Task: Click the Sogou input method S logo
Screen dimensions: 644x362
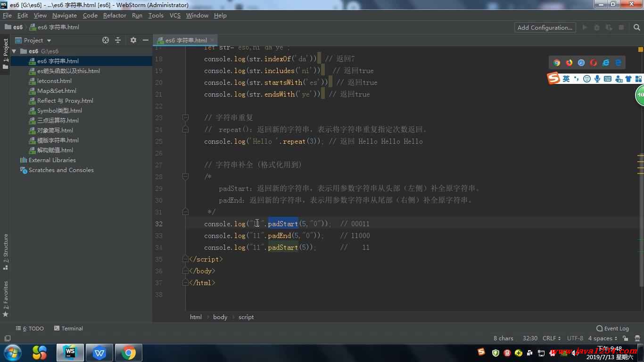Action: pyautogui.click(x=553, y=78)
